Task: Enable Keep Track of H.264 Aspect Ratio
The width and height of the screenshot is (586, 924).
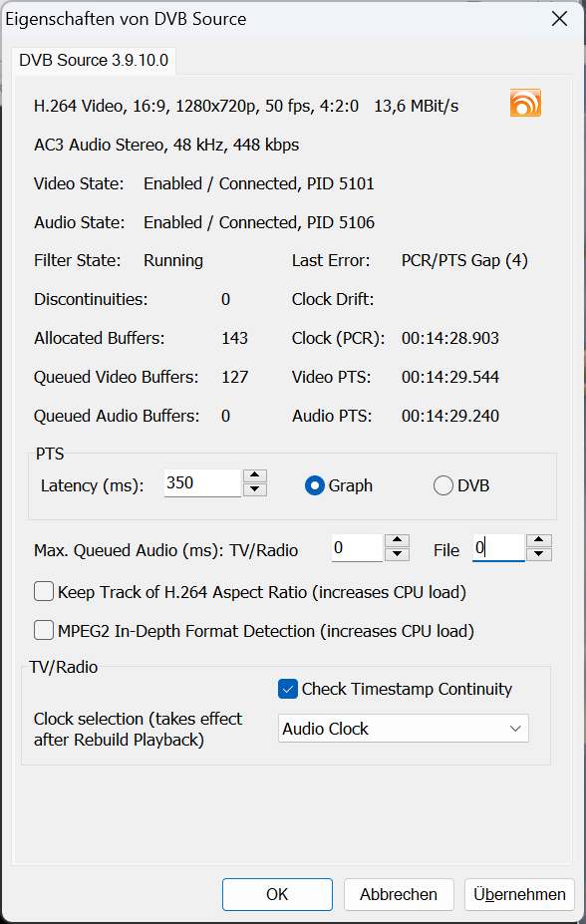Action: click(x=44, y=592)
